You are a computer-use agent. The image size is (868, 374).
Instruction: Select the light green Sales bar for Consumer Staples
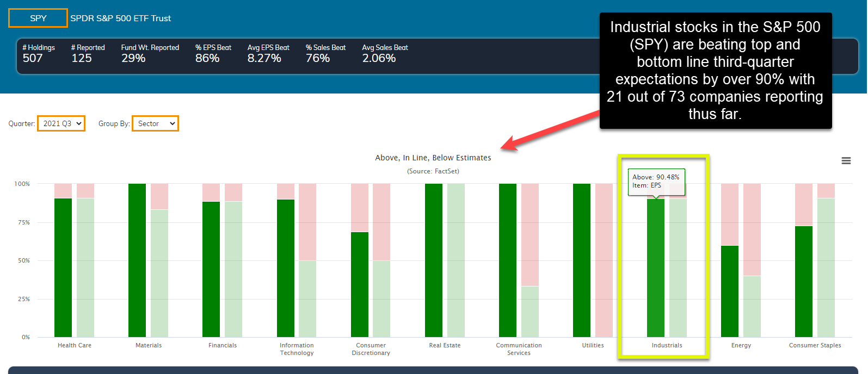pyautogui.click(x=826, y=267)
